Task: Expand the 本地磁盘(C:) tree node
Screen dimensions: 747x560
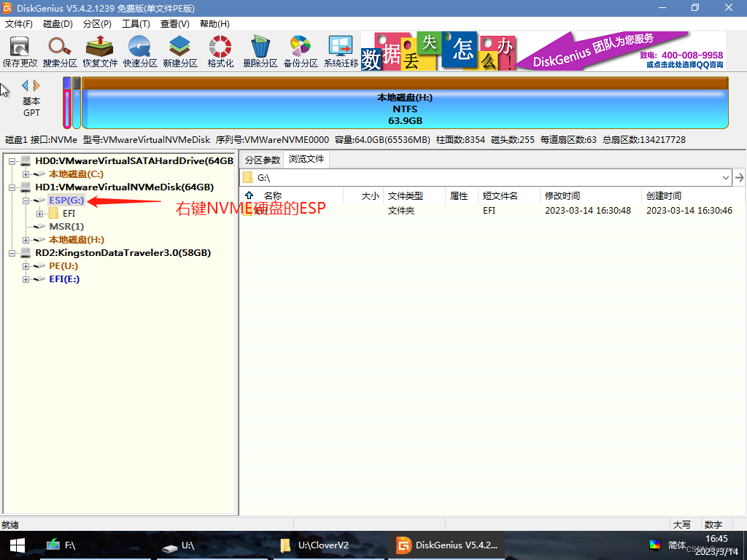Action: pyautogui.click(x=26, y=174)
